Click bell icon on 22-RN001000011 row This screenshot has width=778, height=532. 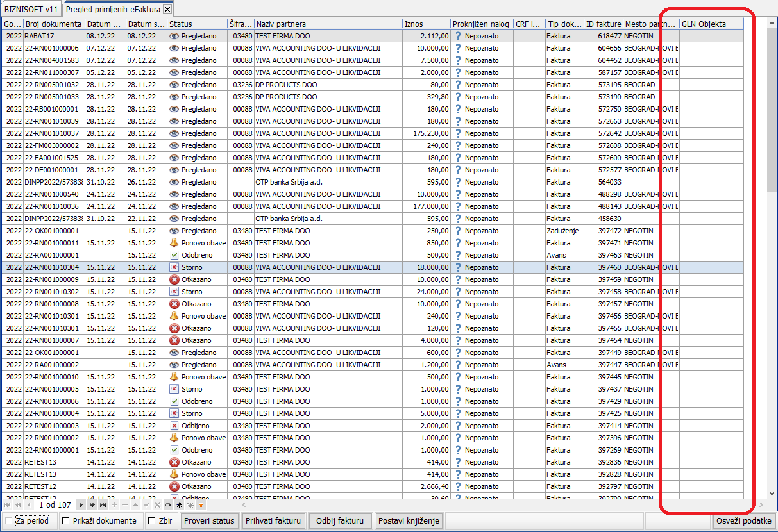(174, 243)
